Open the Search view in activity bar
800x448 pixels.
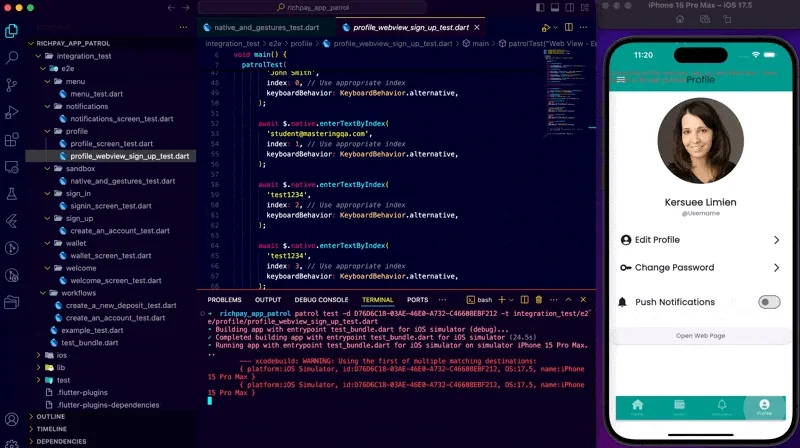coord(12,58)
